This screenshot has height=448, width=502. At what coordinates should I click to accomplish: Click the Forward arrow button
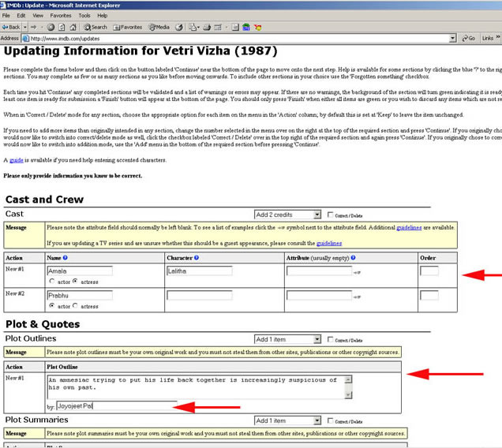[34, 27]
